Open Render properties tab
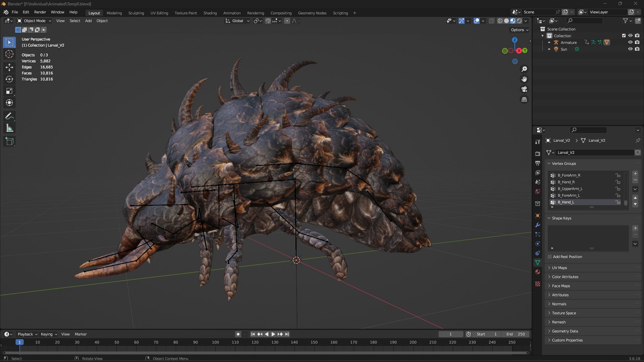The width and height of the screenshot is (644, 362). tap(538, 154)
